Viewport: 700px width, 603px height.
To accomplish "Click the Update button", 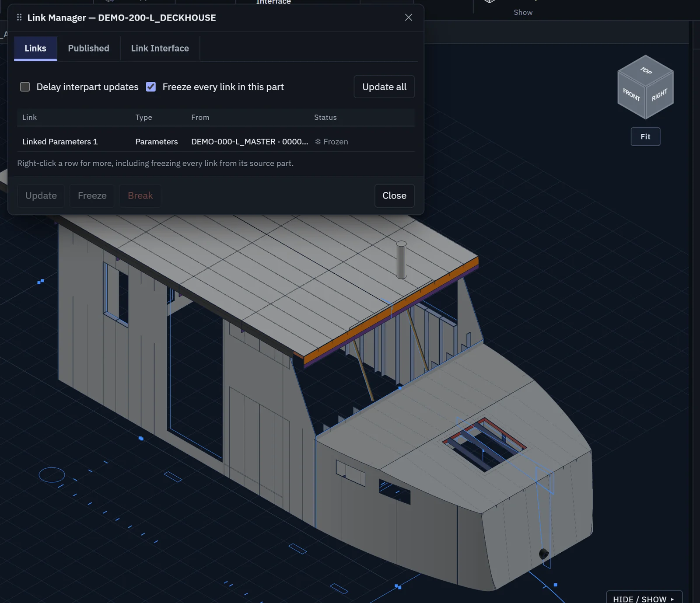I will pyautogui.click(x=41, y=196).
